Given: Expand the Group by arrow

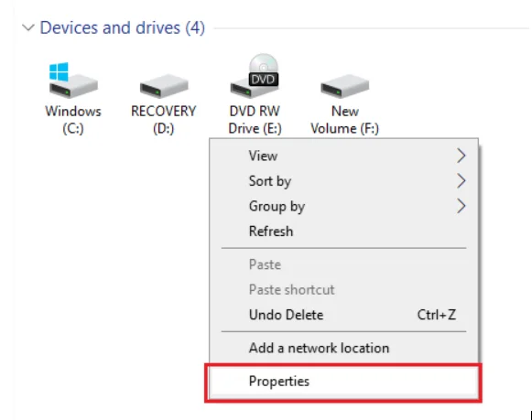Looking at the screenshot, I should (x=461, y=206).
